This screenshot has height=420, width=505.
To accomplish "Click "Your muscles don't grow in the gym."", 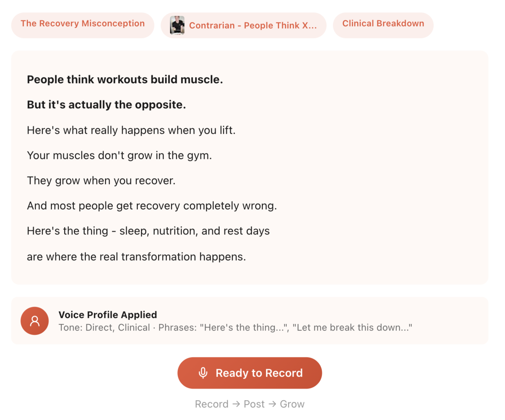I will point(119,155).
